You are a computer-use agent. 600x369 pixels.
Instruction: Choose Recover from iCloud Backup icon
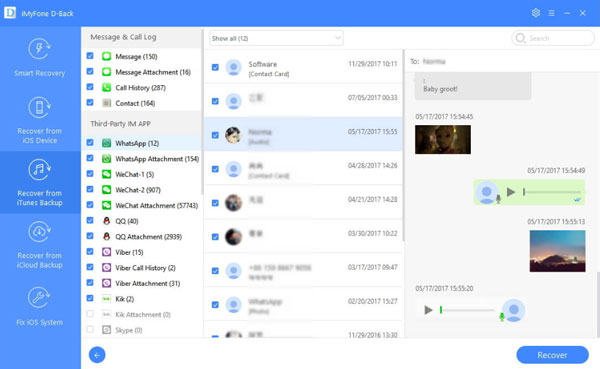[39, 232]
